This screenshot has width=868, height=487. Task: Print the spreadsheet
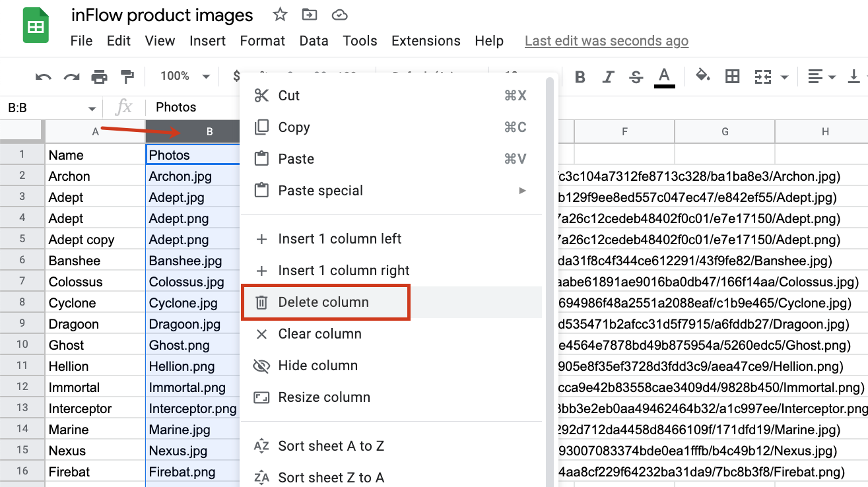[x=99, y=77]
